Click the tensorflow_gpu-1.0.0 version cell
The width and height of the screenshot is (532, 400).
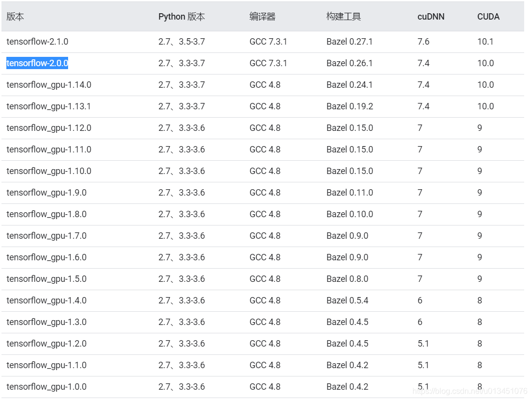tap(47, 387)
